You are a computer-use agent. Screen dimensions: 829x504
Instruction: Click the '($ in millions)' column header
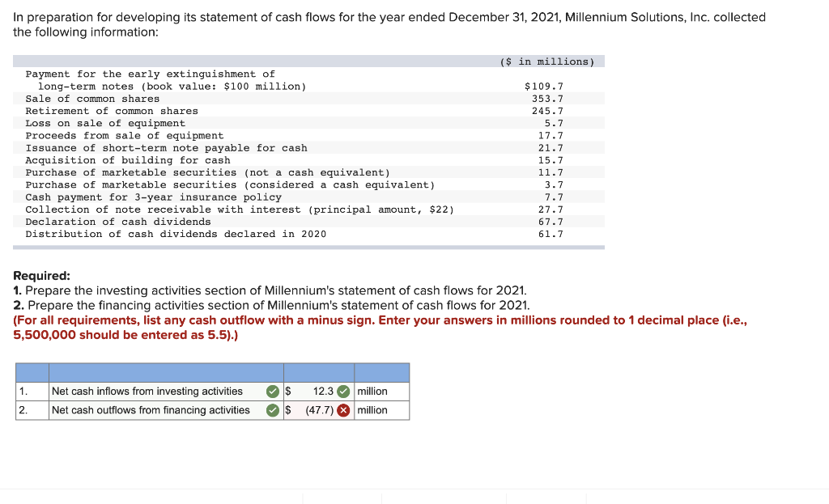(x=547, y=61)
